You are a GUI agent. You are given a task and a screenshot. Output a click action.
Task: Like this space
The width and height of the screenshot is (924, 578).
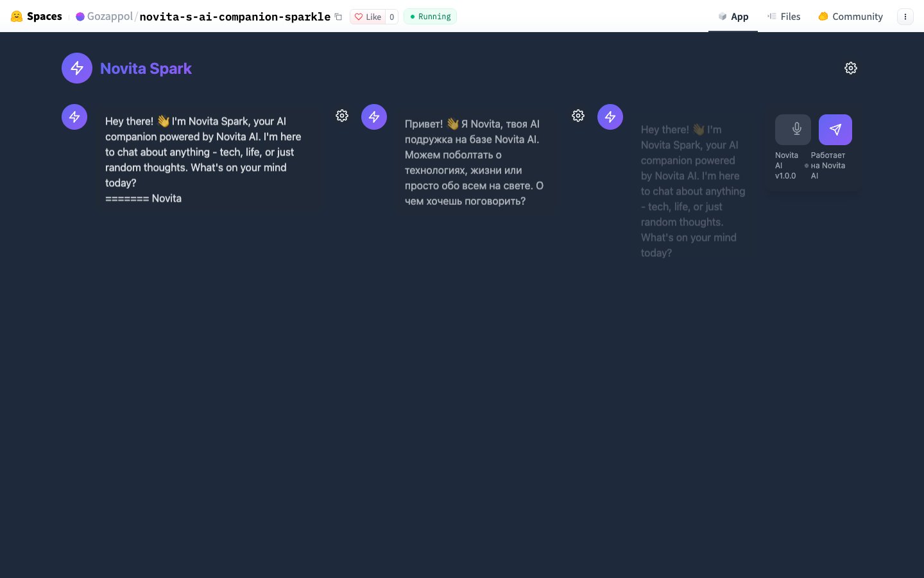(x=368, y=17)
